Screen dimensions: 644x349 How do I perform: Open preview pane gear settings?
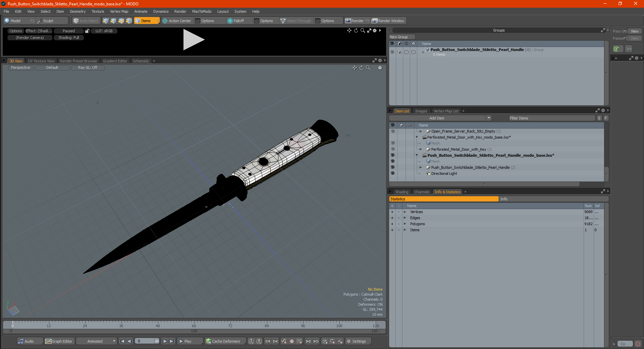coord(375,31)
